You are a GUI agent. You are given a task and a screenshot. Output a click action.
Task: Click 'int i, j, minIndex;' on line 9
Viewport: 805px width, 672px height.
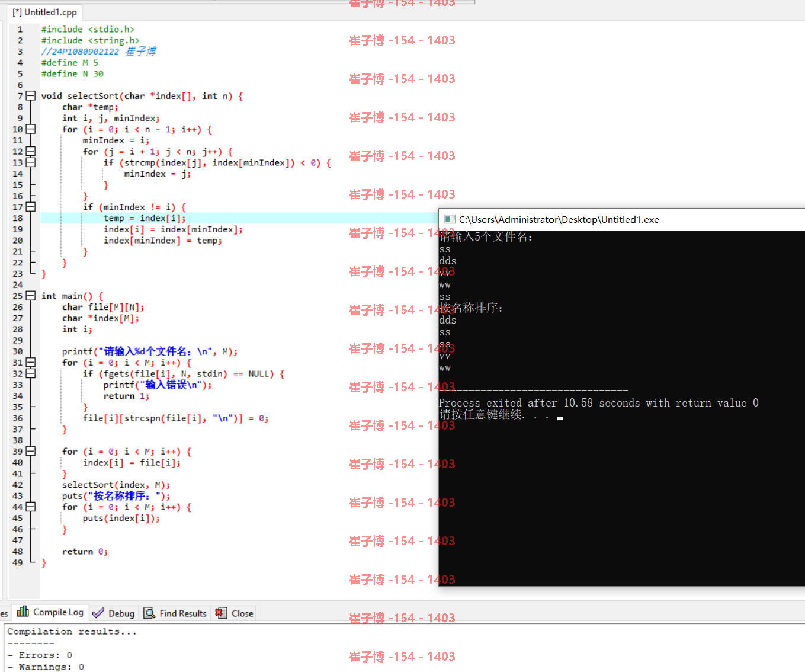point(111,118)
